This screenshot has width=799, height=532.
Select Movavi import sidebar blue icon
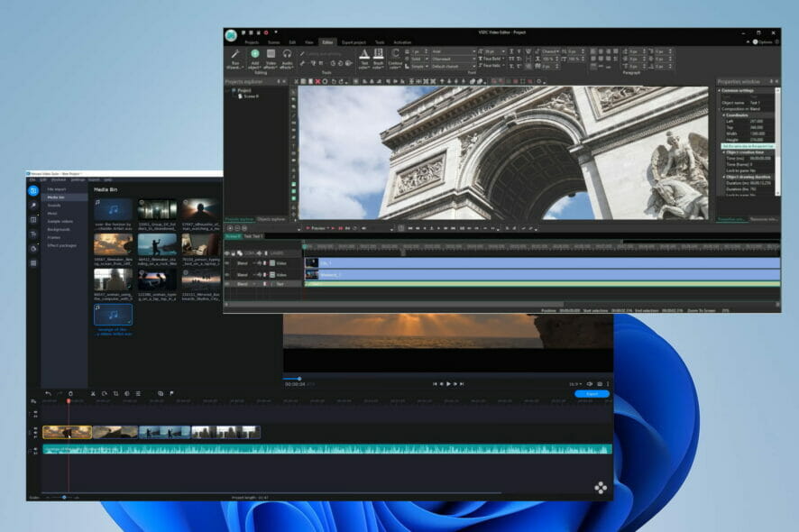coord(33,190)
